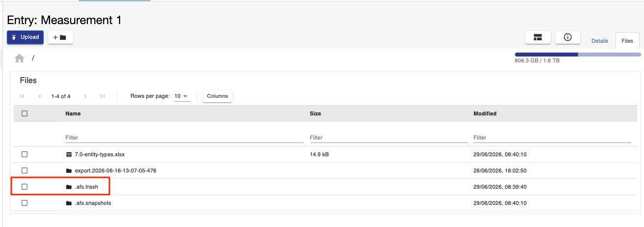Sort by the Name column header
Image resolution: width=644 pixels, height=227 pixels.
coord(73,113)
